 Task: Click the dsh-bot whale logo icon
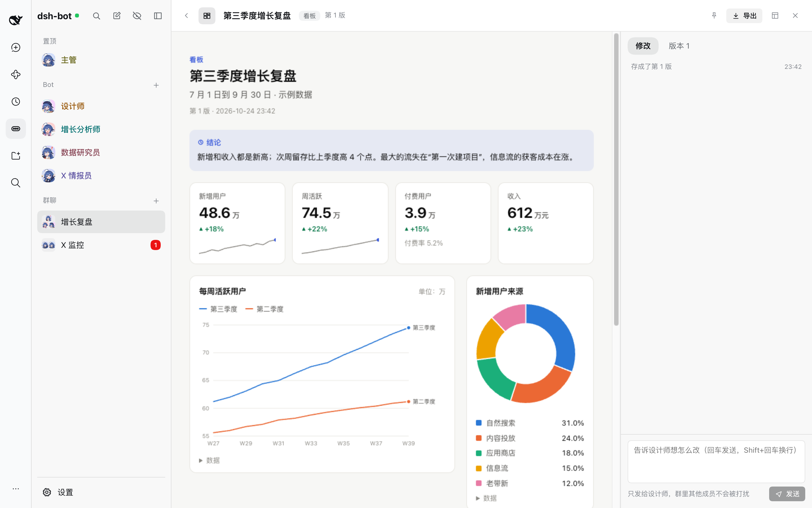(x=16, y=20)
